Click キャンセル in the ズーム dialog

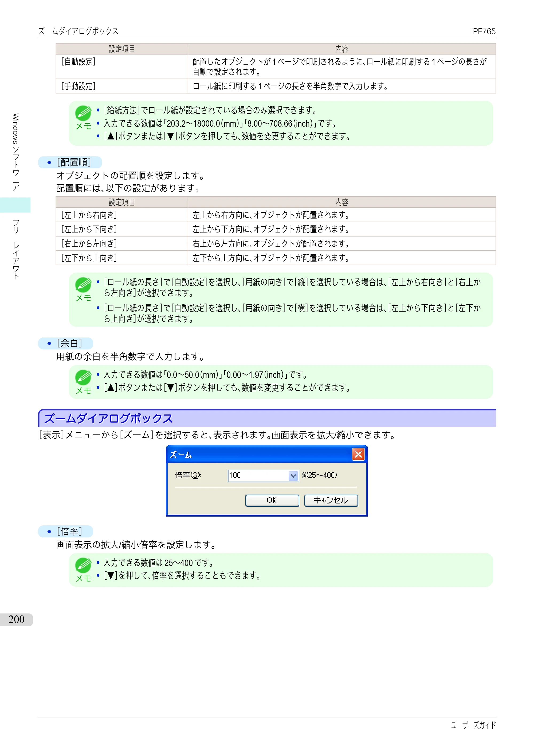point(331,500)
